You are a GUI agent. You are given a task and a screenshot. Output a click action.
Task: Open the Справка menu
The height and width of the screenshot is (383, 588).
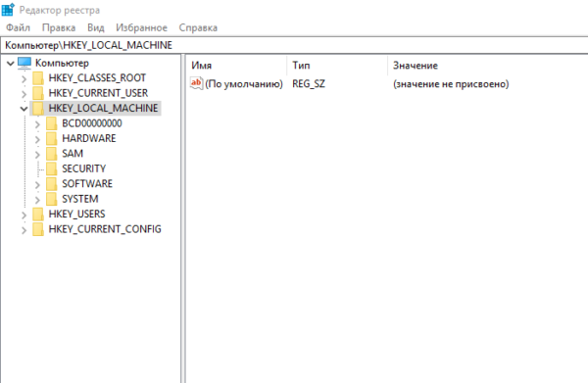[x=198, y=27]
